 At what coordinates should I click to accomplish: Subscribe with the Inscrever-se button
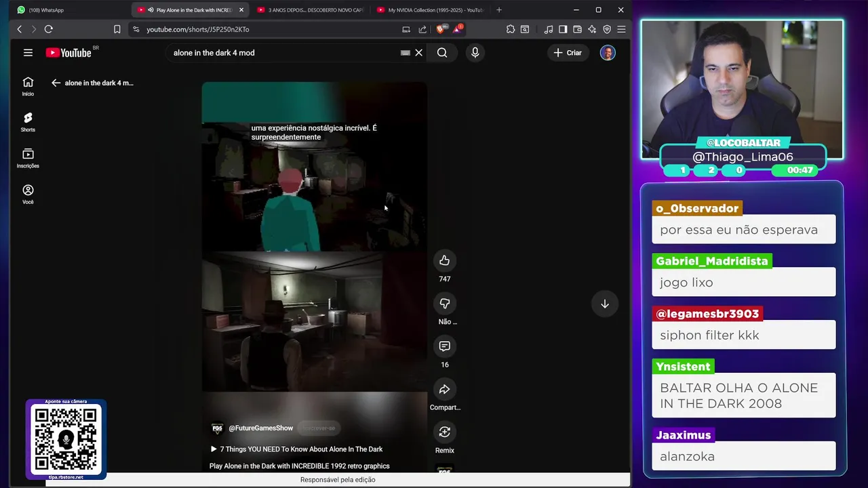pyautogui.click(x=319, y=428)
